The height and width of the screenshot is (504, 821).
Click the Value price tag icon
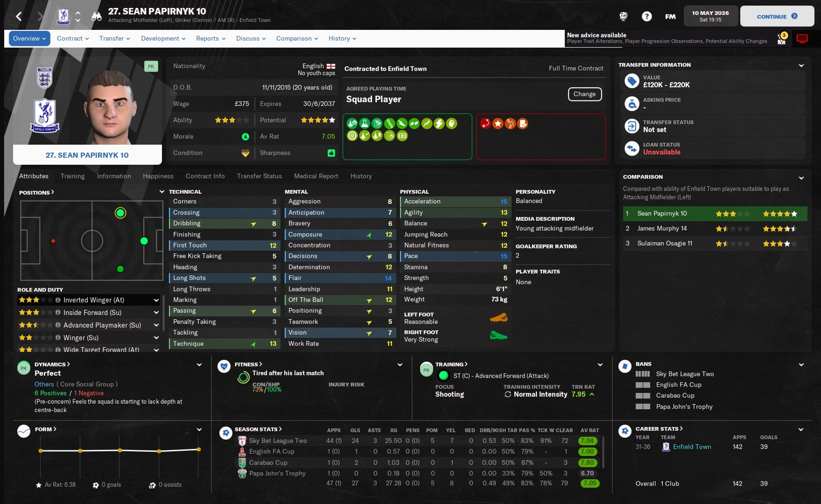[632, 81]
